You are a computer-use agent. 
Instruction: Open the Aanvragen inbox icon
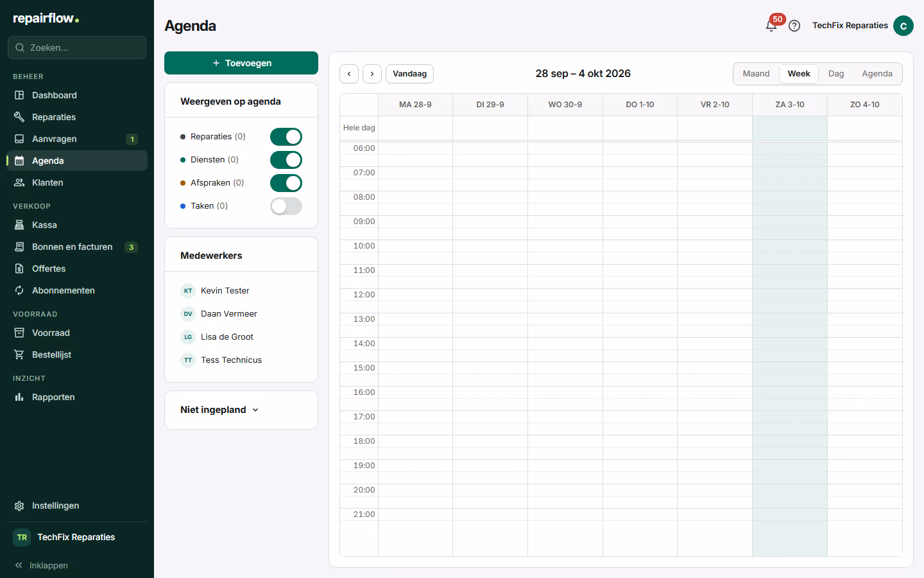tap(19, 139)
